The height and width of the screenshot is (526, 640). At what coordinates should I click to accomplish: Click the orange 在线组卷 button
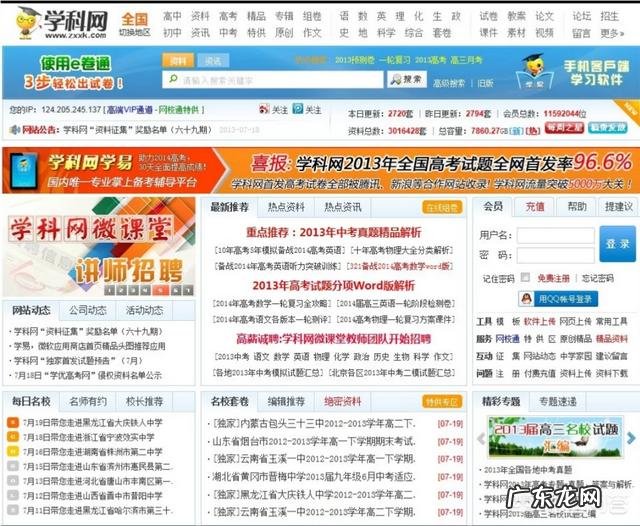coord(442,207)
